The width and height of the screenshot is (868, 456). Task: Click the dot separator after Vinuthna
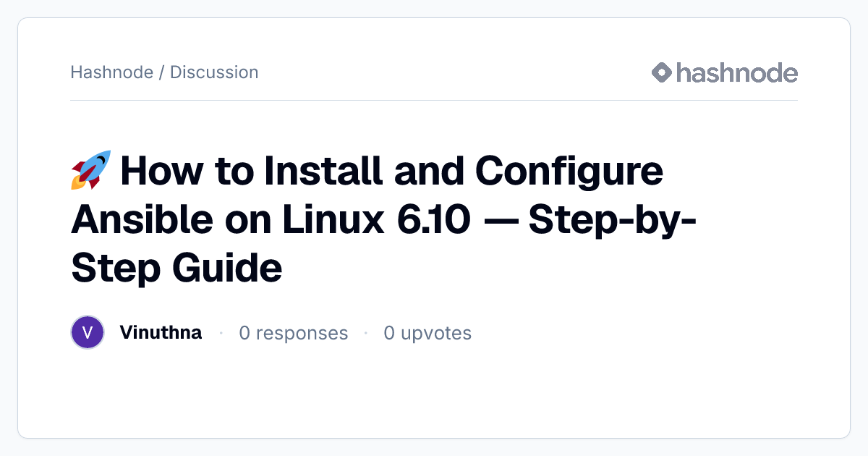click(221, 333)
